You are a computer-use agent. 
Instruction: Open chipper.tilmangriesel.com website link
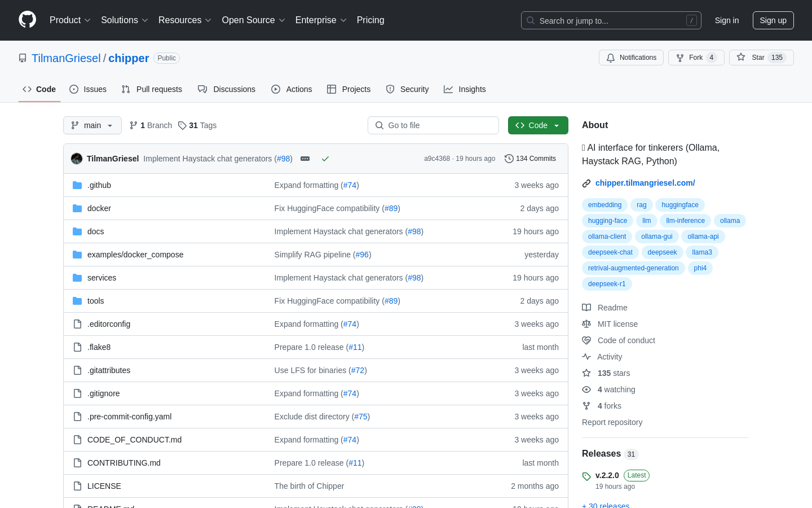click(645, 183)
